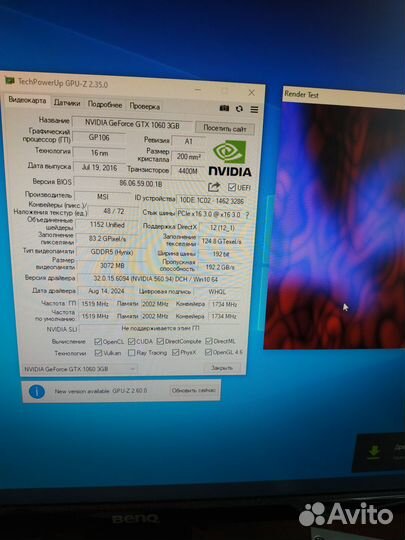The width and height of the screenshot is (405, 540).
Task: Click the Render Test window title
Action: pyautogui.click(x=301, y=94)
